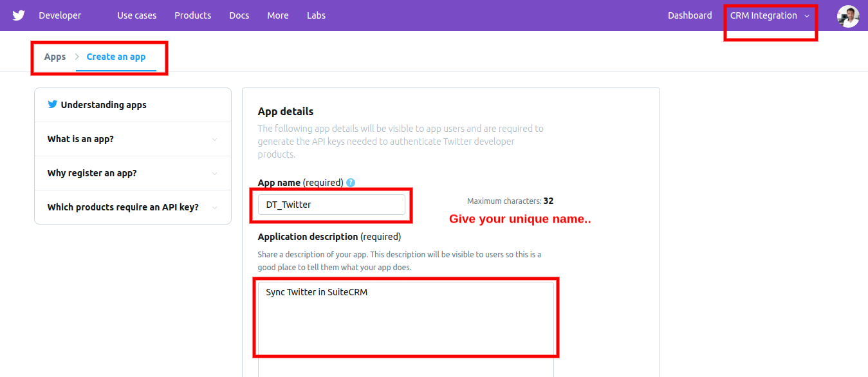Open the More menu
The height and width of the screenshot is (377, 868).
[278, 15]
